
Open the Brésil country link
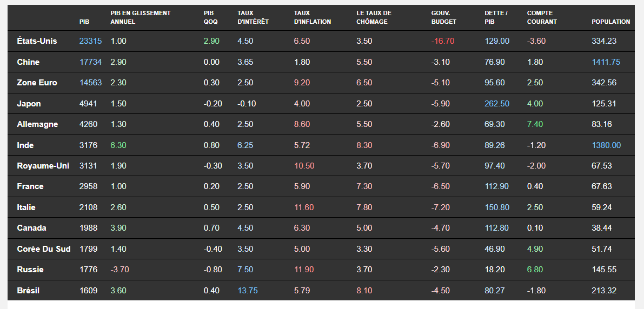(28, 291)
